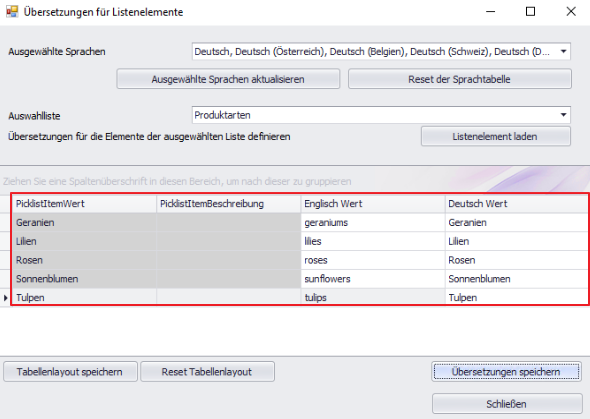Click the Schließen button
Screen dimensions: 590x419
click(x=507, y=404)
